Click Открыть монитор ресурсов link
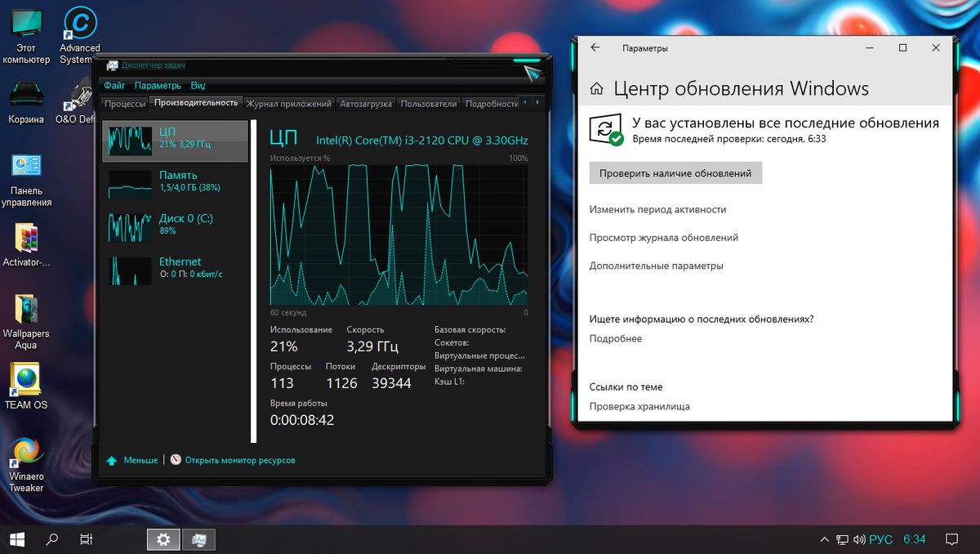This screenshot has height=554, width=980. (240, 461)
